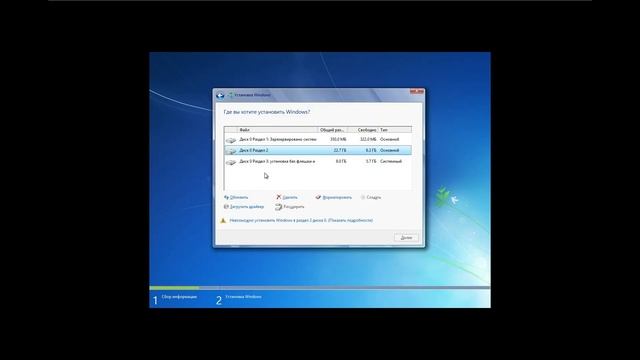Screen dimensions: 640x360
Task: Click the Системный type cell of Раздел 3
Action: (391, 162)
